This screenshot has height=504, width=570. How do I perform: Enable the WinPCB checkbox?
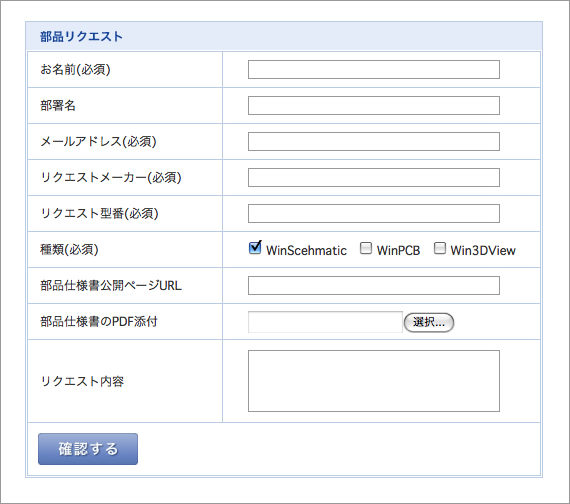coord(366,248)
